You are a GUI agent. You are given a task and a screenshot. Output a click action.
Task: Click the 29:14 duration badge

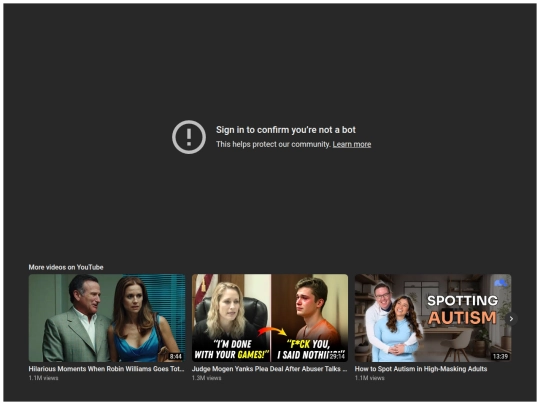coord(337,356)
